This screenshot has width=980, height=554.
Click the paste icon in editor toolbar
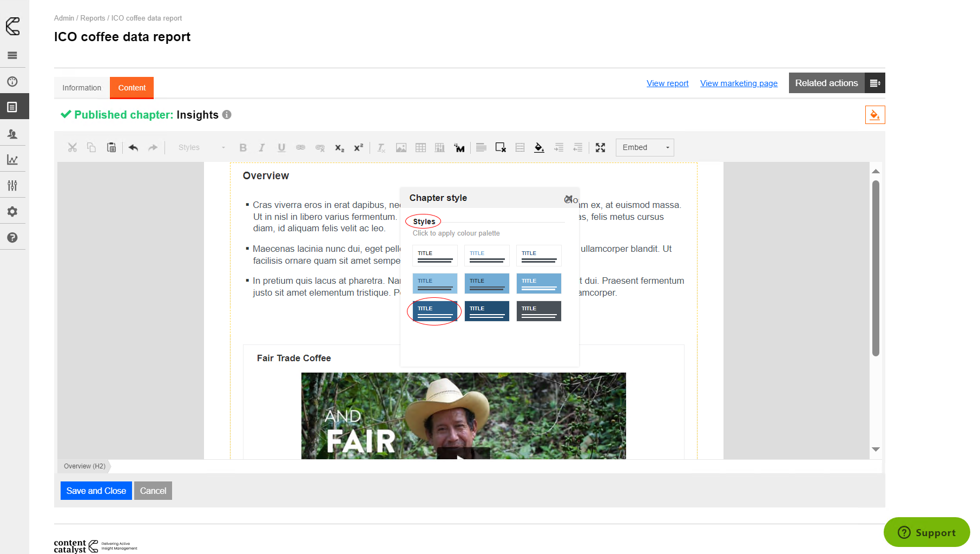(x=111, y=147)
